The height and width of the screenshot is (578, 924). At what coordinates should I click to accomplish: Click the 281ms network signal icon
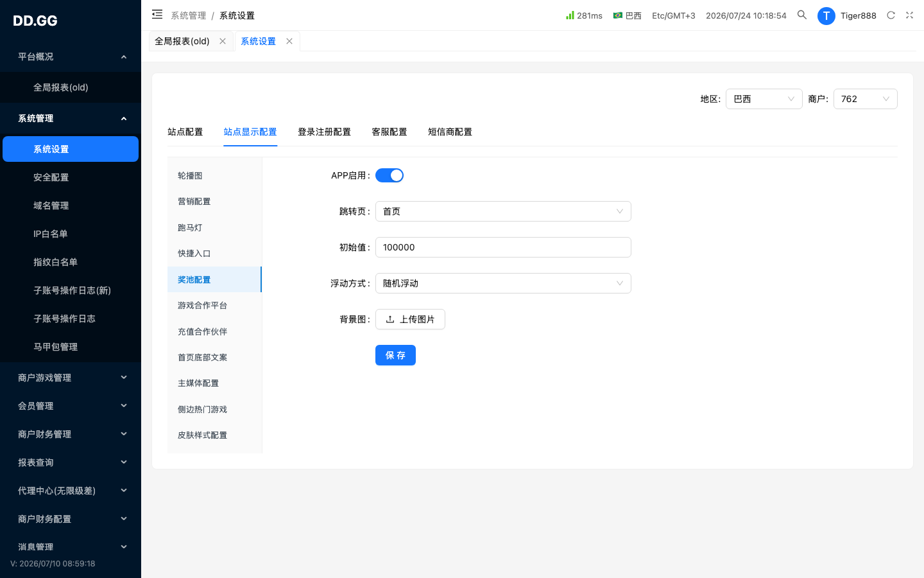[570, 15]
